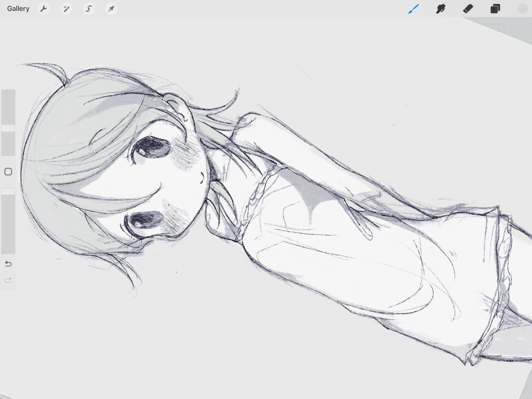Undo the last stroke
This screenshot has width=532, height=399.
(8, 264)
